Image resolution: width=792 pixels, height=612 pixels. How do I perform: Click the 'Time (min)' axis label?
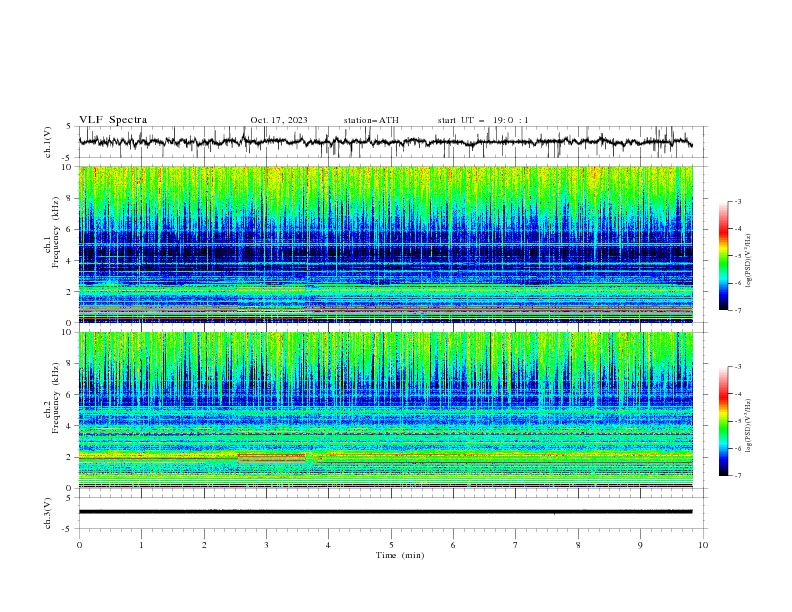(400, 555)
